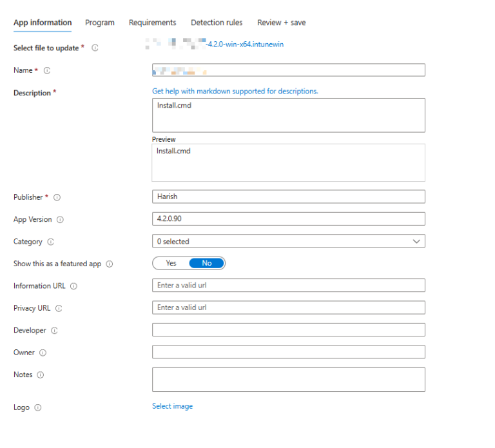Click the Description text area
The height and width of the screenshot is (448, 495).
tap(289, 115)
